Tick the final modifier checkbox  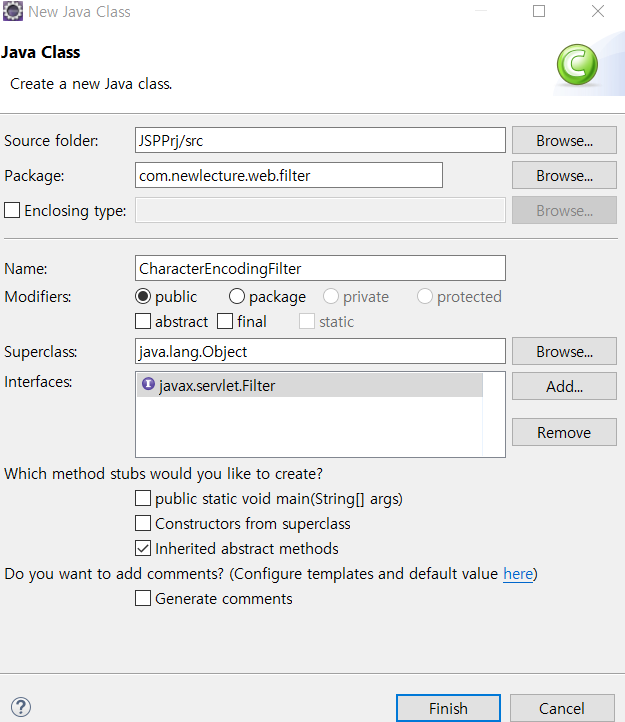(225, 321)
